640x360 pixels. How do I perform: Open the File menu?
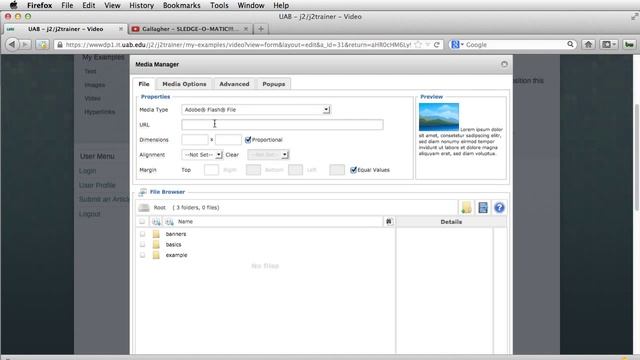[x=67, y=5]
